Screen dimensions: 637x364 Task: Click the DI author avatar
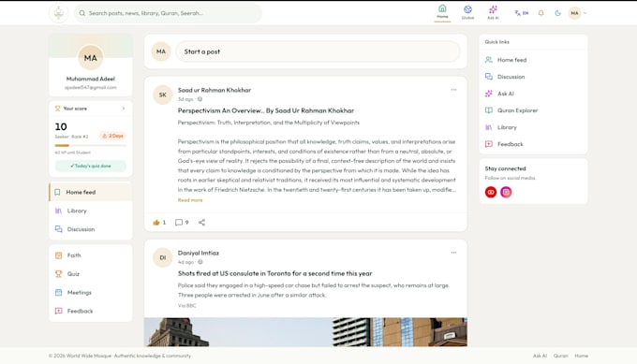pyautogui.click(x=162, y=257)
